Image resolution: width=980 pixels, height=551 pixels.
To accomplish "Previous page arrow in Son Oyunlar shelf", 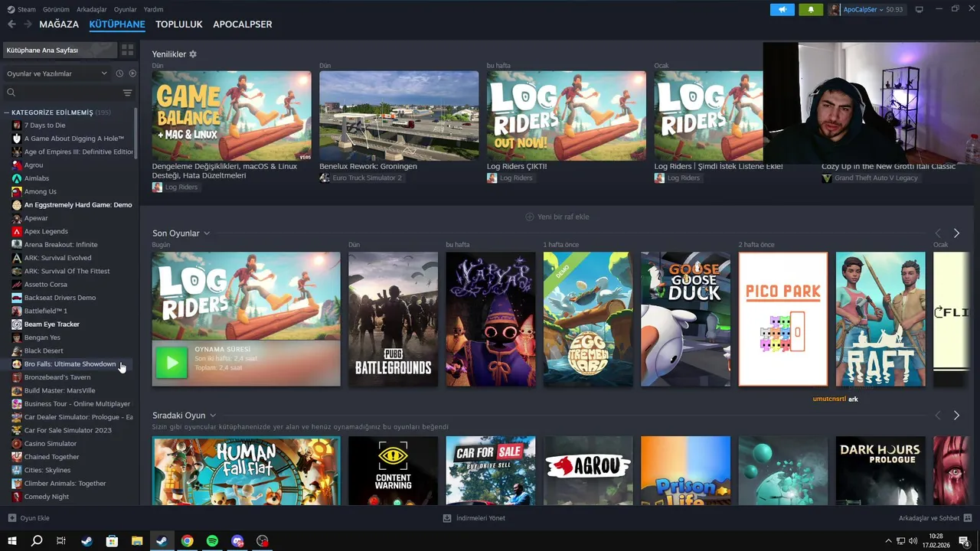I will (938, 233).
